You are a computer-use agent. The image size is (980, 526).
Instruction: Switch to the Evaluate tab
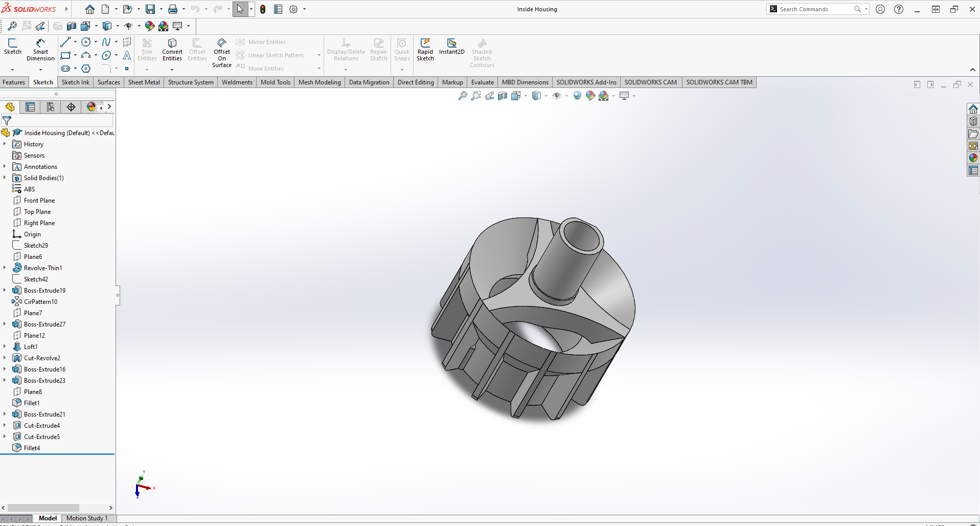coord(483,82)
